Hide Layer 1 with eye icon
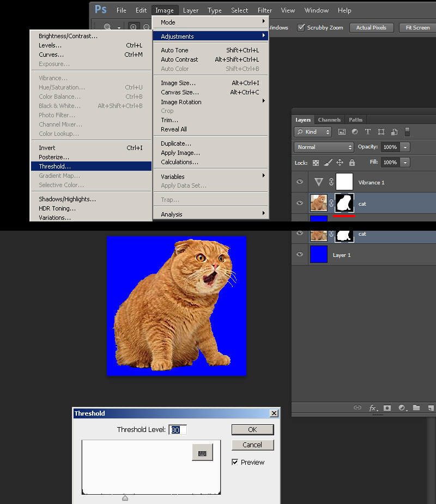This screenshot has width=436, height=504. (300, 254)
